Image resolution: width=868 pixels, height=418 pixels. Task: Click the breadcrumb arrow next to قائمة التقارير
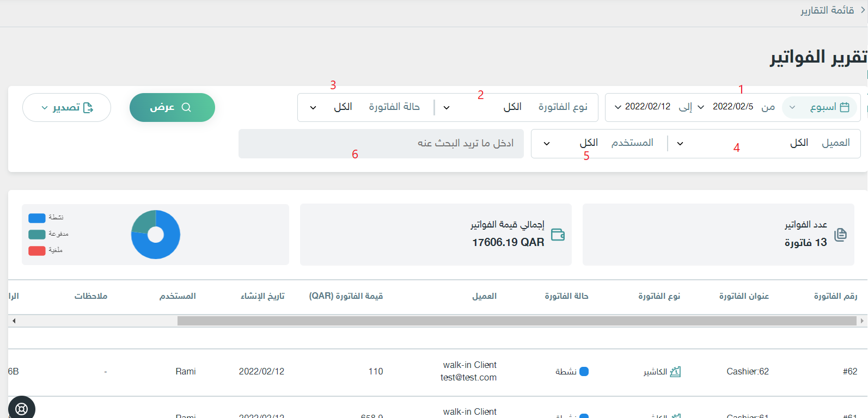863,10
